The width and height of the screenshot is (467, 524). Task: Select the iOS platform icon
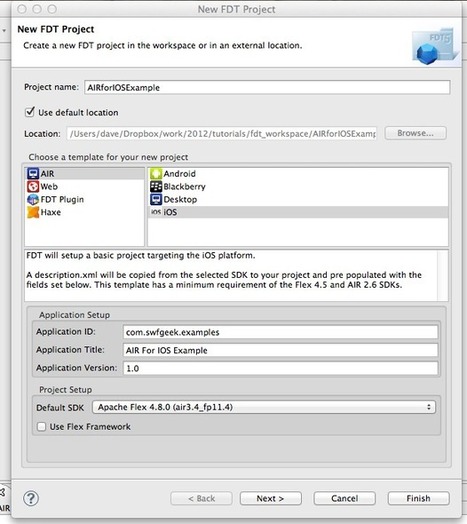point(156,212)
